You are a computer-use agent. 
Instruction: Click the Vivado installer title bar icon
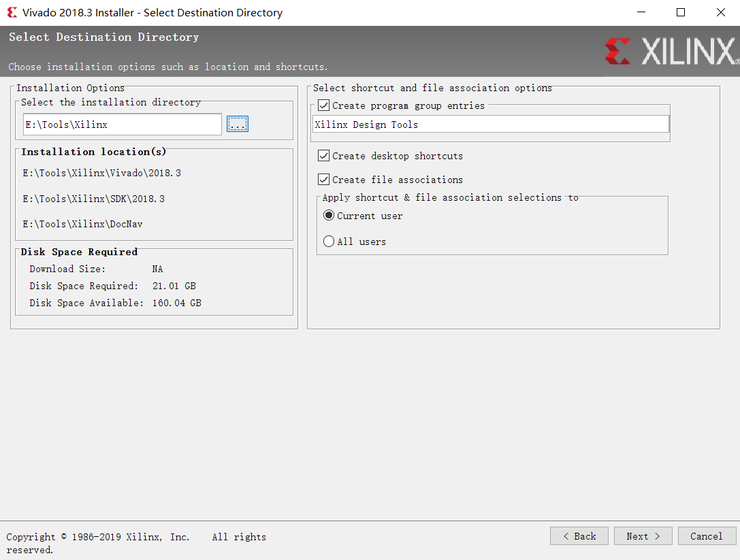[12, 12]
